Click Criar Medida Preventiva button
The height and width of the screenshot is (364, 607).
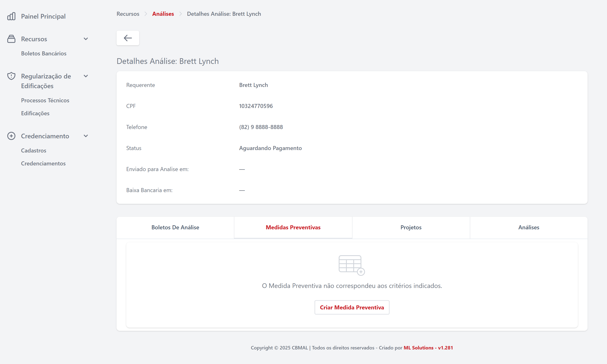pos(352,307)
